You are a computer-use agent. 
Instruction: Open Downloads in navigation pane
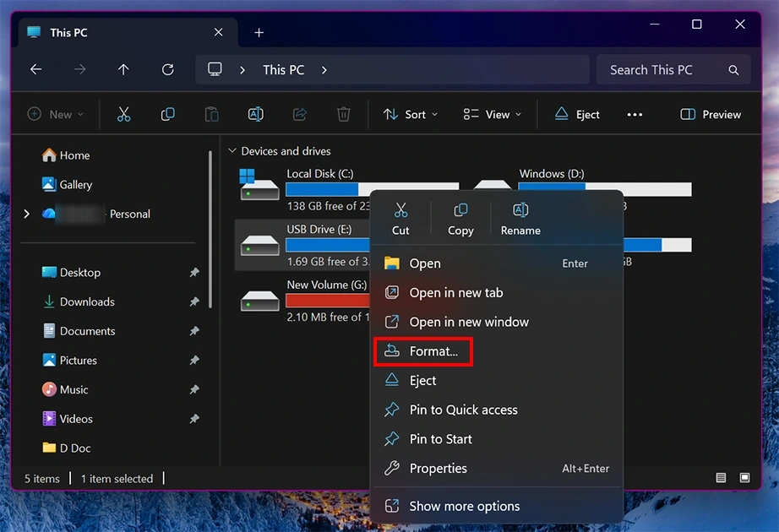coord(79,301)
